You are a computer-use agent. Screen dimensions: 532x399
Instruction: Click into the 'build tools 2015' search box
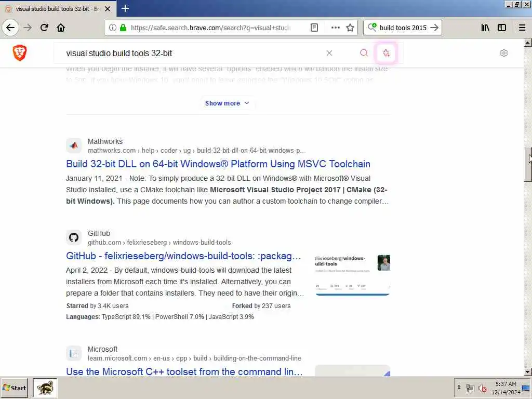point(403,28)
